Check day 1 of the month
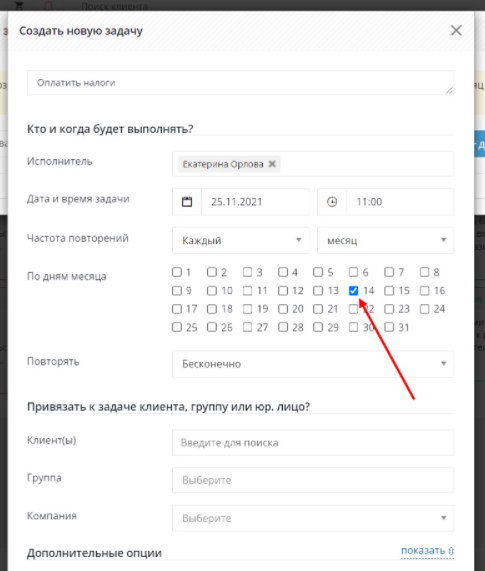The height and width of the screenshot is (571, 485). point(177,272)
